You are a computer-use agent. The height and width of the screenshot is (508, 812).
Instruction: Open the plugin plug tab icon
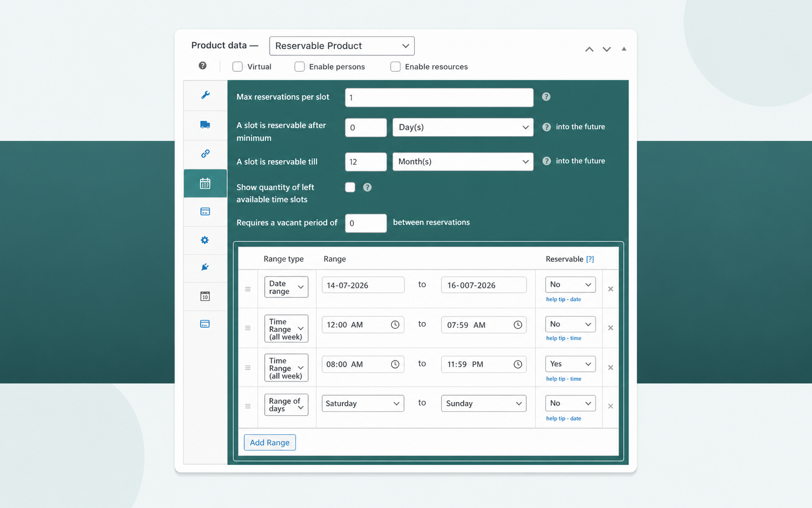205,267
